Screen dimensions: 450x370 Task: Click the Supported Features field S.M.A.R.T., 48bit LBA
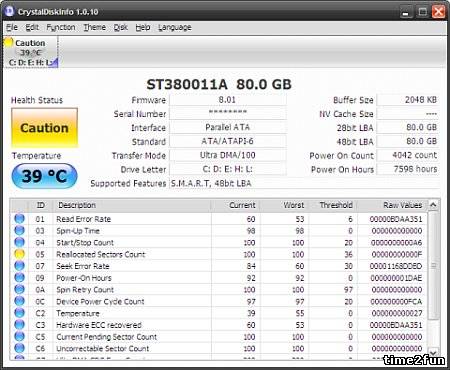304,183
